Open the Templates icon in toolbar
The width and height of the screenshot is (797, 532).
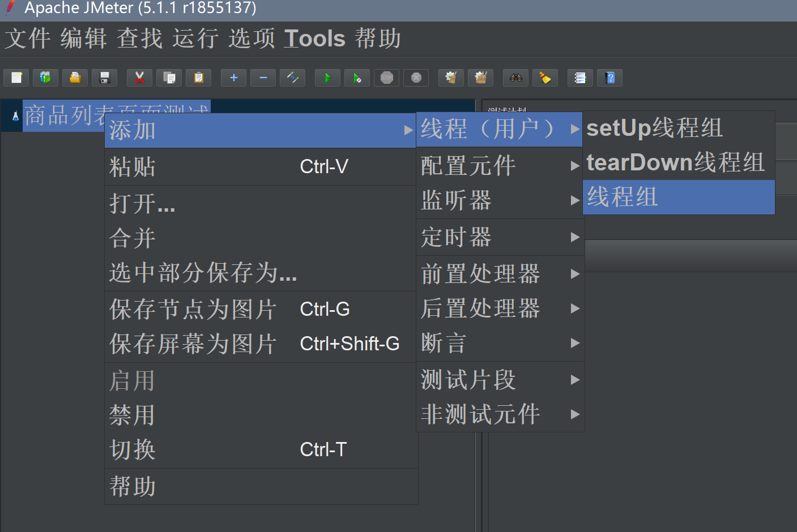point(45,78)
